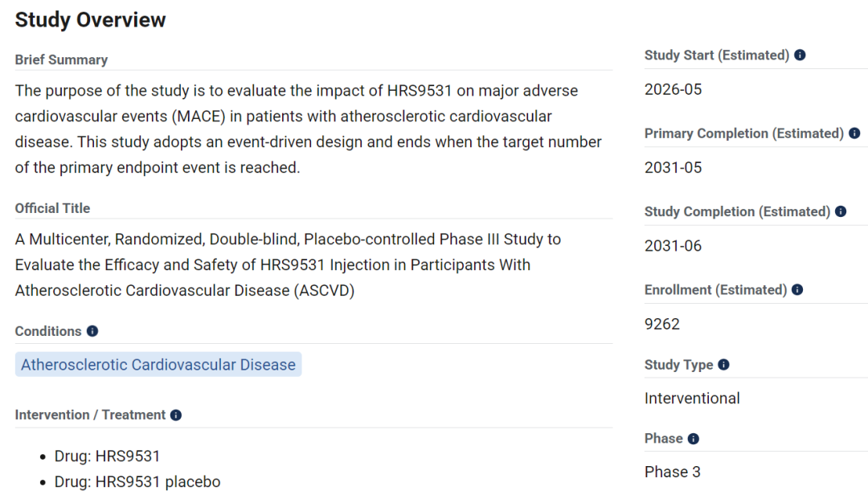Screen dimensions: 868x495
Task: Select the 2031-05 primary completion date
Action: click(673, 167)
